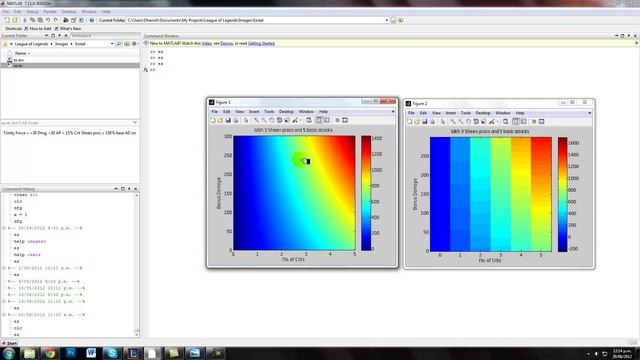Click MATLAB Start button
This screenshot has width=640, height=360.
pos(10,343)
